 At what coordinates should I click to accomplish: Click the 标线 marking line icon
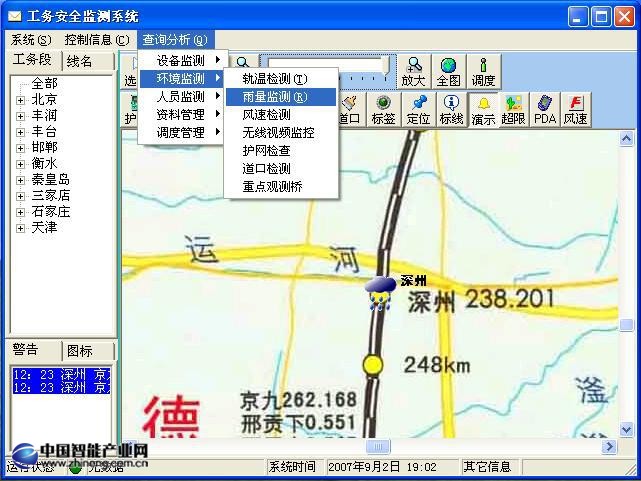click(451, 109)
